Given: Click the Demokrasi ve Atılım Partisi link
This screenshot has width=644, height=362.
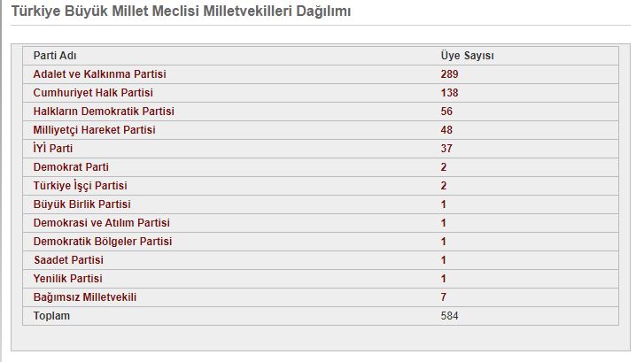Looking at the screenshot, I should tap(102, 223).
